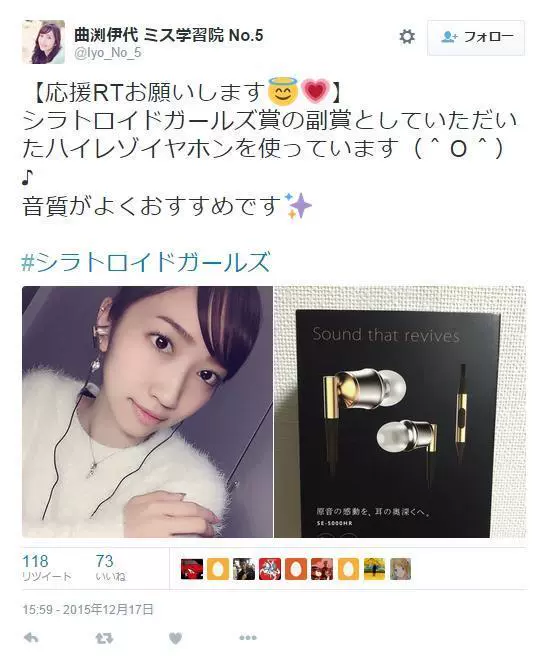Open the first orange egg avatar

click(218, 569)
